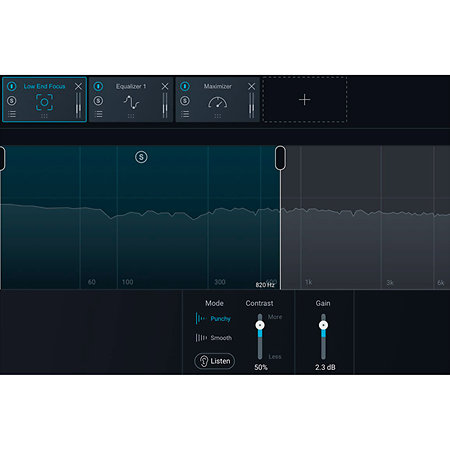Viewport: 450px width, 450px height.
Task: Click the 3k frequency axis label
Action: click(x=390, y=283)
